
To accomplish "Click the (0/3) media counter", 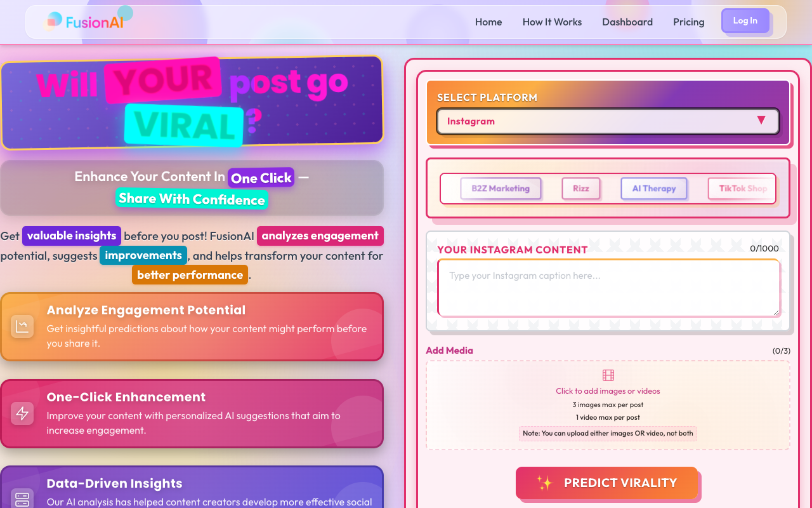I will 782,351.
